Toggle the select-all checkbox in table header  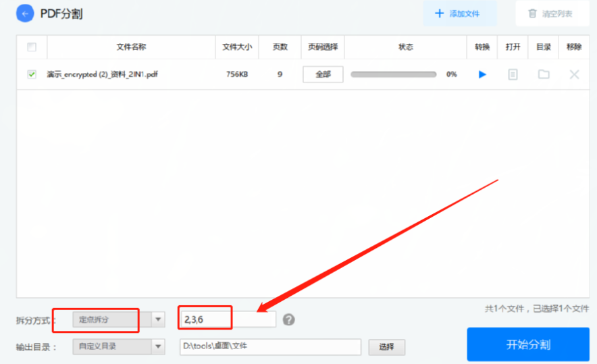(32, 47)
